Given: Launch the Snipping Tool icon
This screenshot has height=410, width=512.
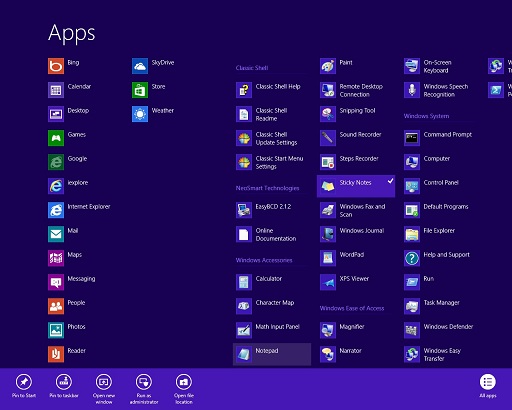Looking at the screenshot, I should [x=328, y=114].
